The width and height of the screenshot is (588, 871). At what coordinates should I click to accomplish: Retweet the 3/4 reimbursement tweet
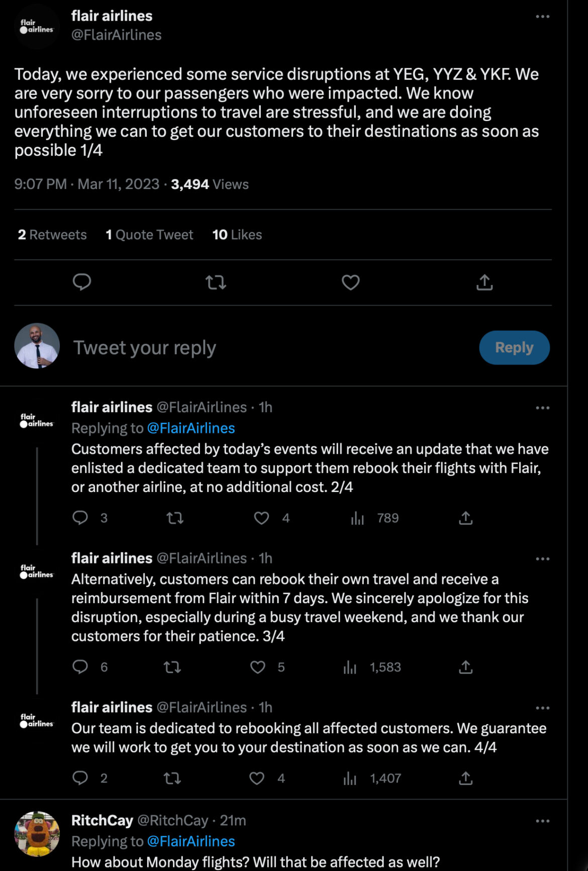[x=172, y=667]
